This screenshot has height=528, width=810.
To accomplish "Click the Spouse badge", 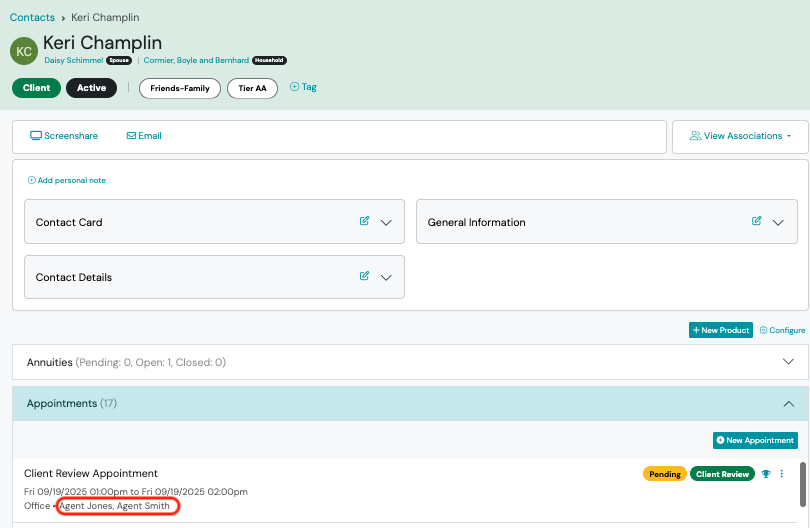I will click(x=119, y=60).
